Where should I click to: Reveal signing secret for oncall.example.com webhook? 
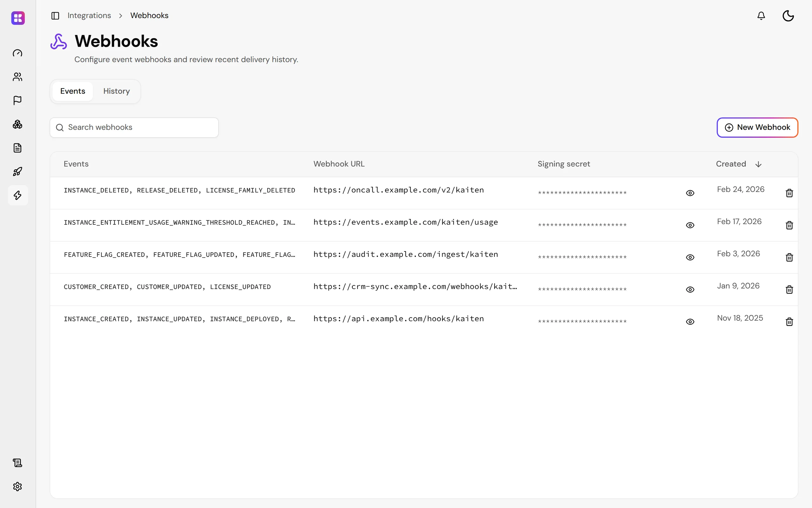point(690,193)
